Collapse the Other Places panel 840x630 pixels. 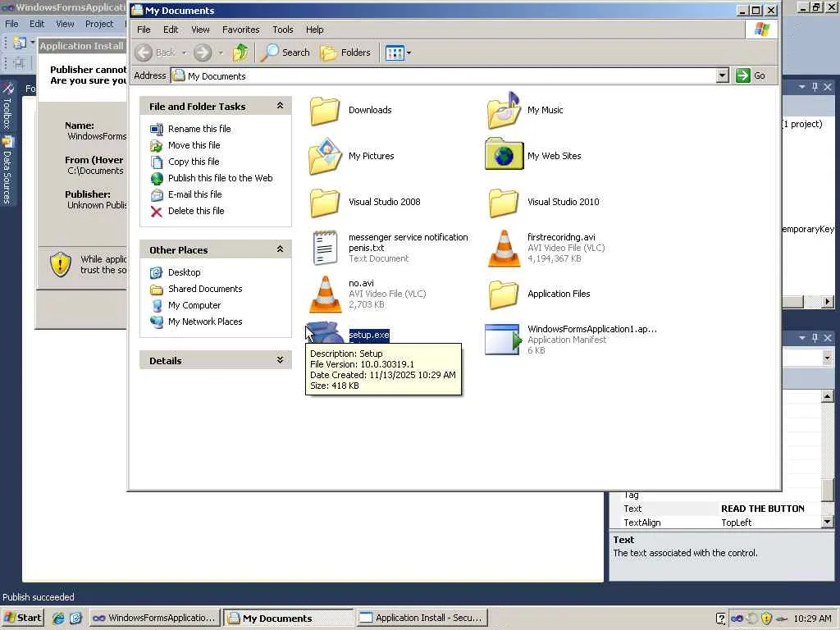click(280, 249)
